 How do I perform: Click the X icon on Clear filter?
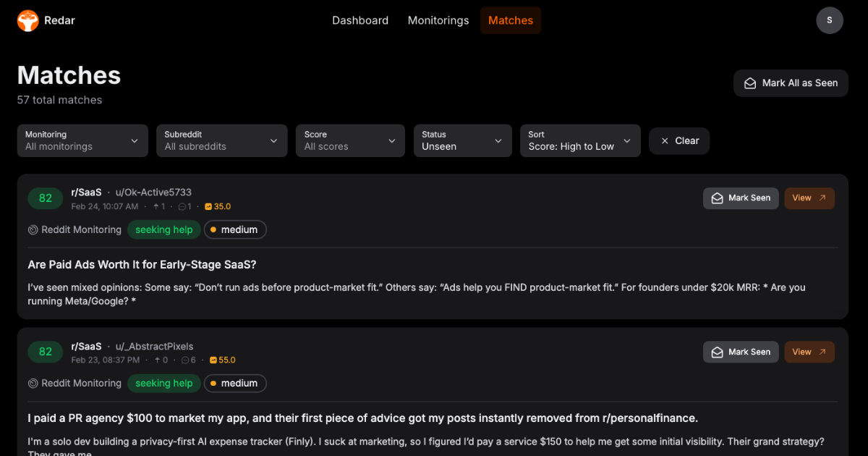coord(665,141)
